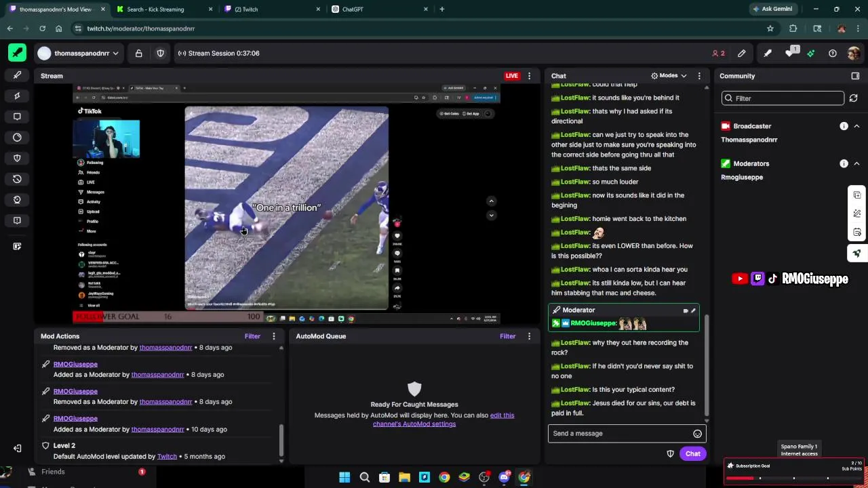Viewport: 868px width, 488px height.
Task: Click Ask Gemini button
Action: pyautogui.click(x=773, y=9)
